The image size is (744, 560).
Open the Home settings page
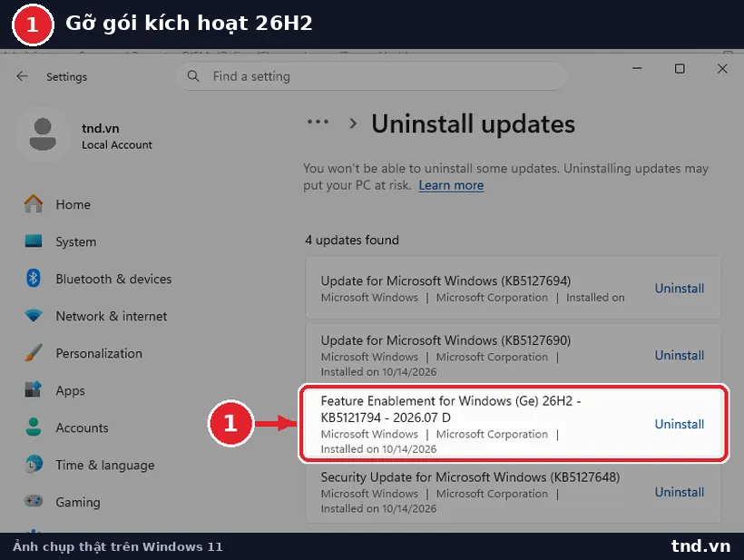coord(73,204)
